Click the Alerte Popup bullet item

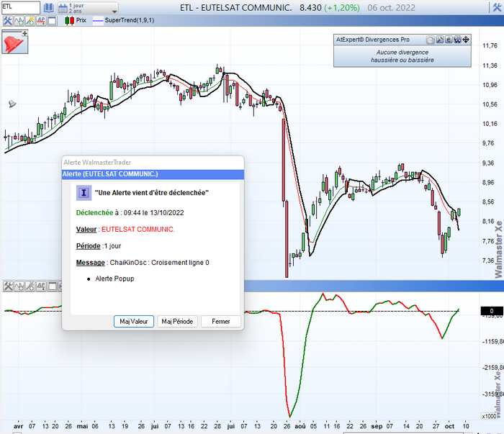[x=114, y=279]
